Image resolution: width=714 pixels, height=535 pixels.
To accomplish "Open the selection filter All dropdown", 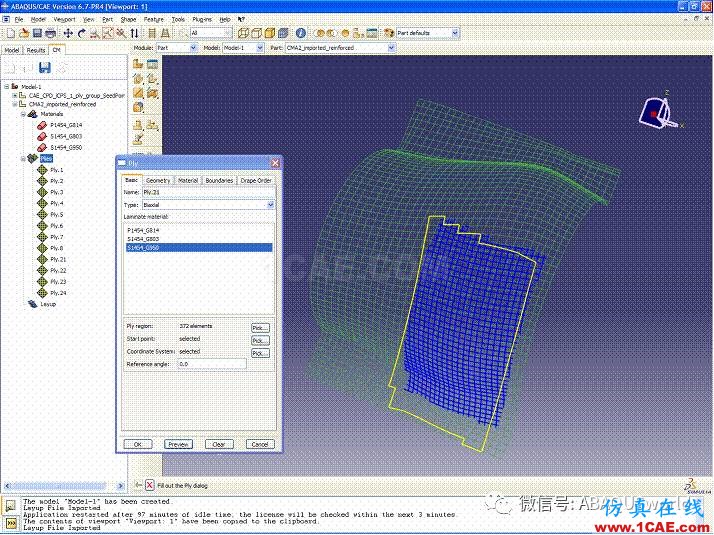I will (228, 33).
